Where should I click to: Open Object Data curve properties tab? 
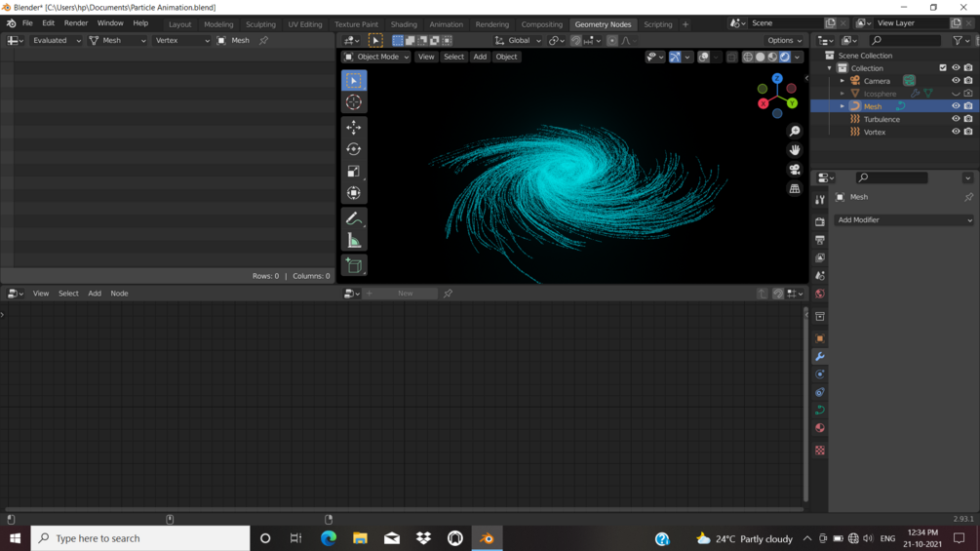(x=820, y=411)
